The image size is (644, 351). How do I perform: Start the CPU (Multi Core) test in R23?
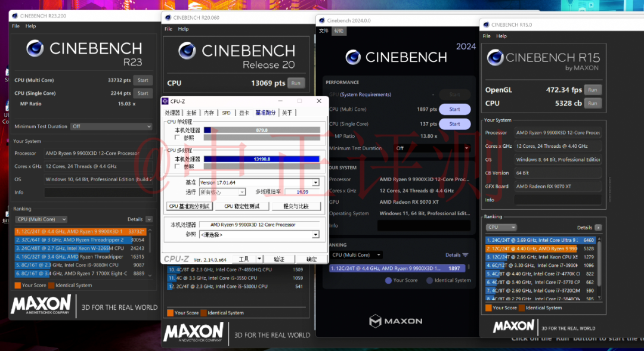pyautogui.click(x=143, y=80)
